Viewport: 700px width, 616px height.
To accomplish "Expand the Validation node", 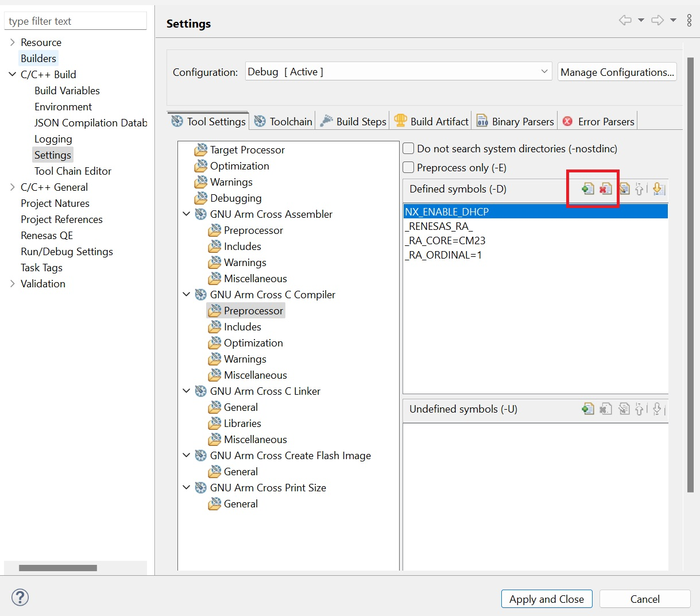I will click(x=12, y=283).
